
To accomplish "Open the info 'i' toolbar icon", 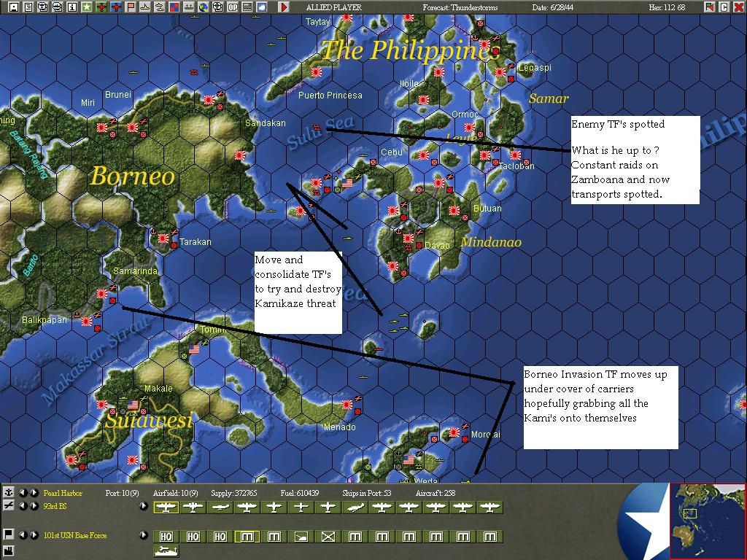I will click(72, 7).
